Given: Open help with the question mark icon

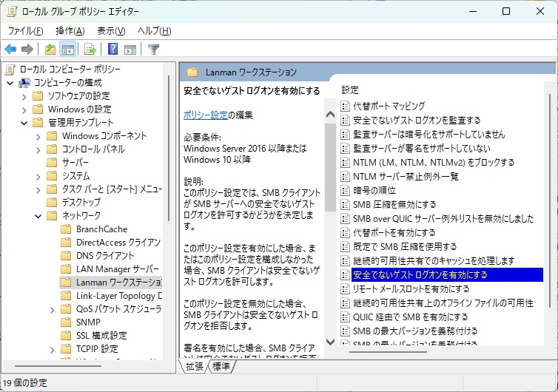Looking at the screenshot, I should pyautogui.click(x=112, y=50).
